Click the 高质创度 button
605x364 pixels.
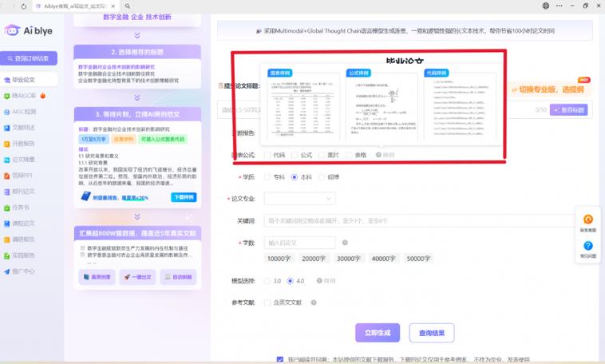click(x=97, y=277)
